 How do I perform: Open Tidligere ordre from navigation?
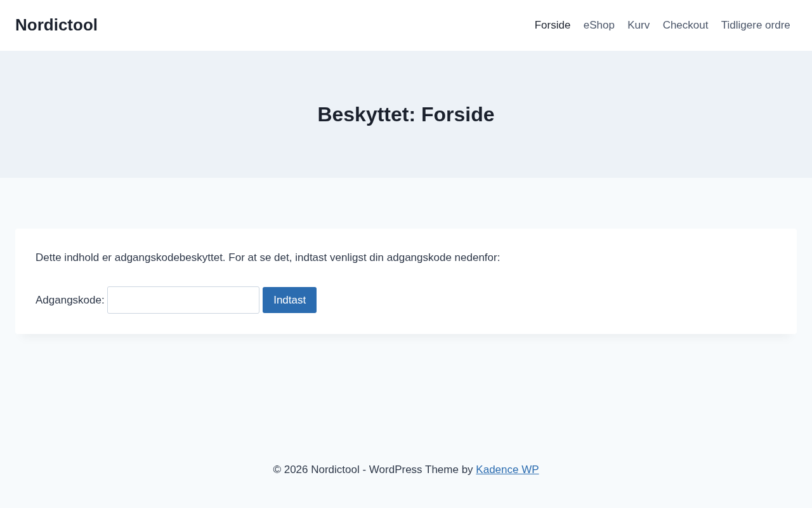pos(755,25)
